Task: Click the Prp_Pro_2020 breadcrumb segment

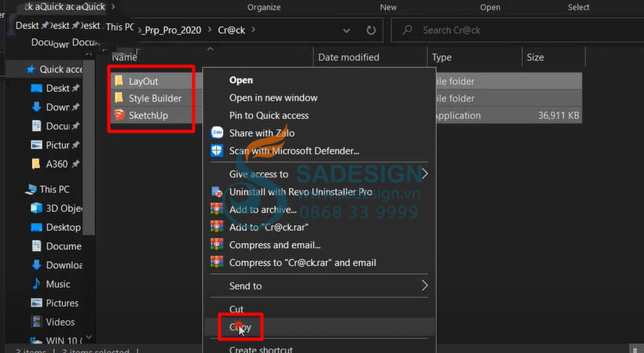Action: tap(170, 30)
